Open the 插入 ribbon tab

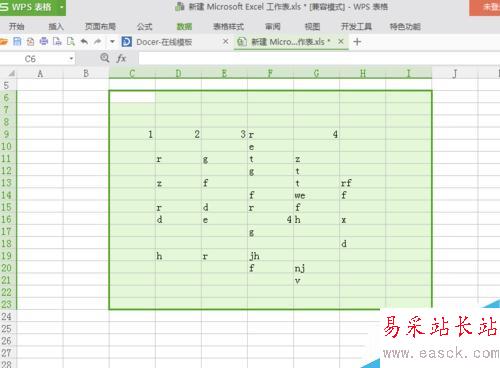pos(56,26)
